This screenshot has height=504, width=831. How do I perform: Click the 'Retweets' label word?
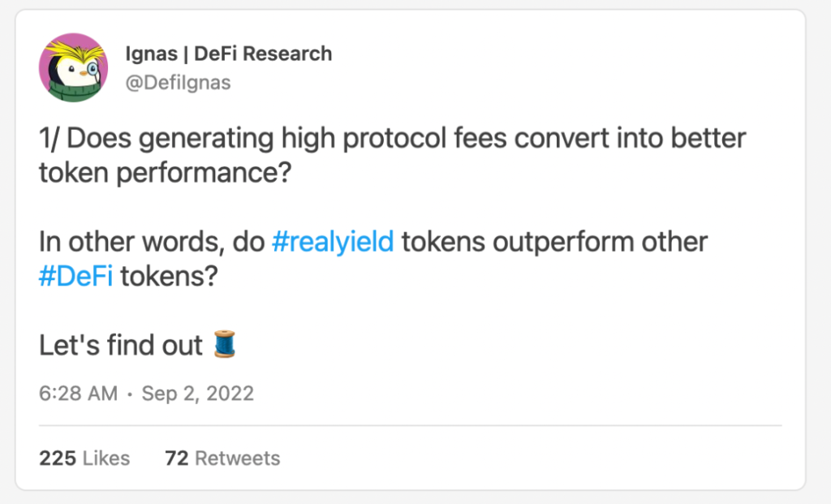tap(238, 458)
